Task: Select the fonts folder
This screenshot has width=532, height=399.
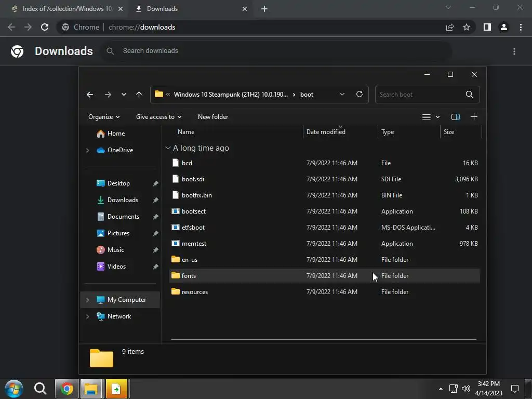Action: pos(324,276)
